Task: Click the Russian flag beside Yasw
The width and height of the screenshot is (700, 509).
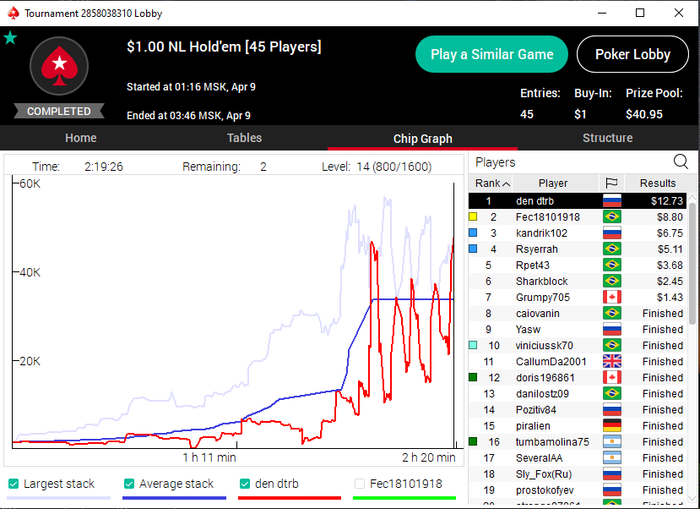Action: click(x=612, y=330)
